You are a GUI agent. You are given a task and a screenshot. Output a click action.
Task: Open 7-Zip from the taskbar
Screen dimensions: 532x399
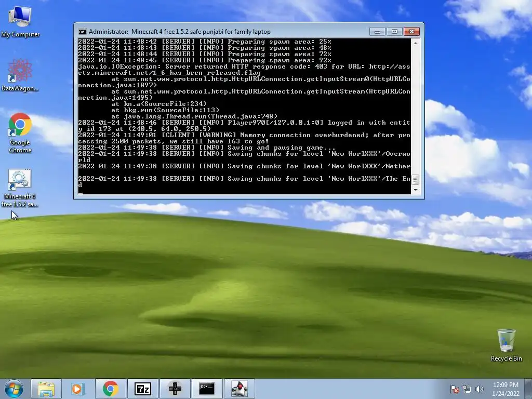pos(142,389)
